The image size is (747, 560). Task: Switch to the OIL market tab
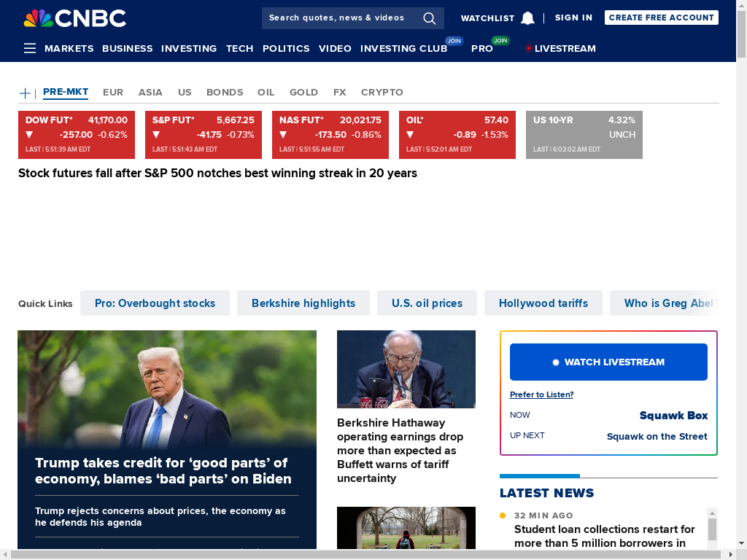point(266,93)
